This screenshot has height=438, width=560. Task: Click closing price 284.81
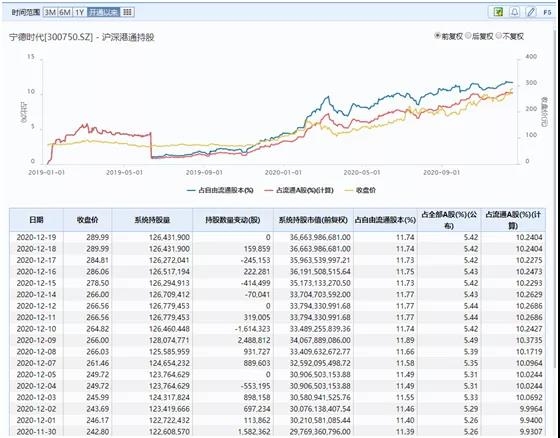(x=98, y=260)
